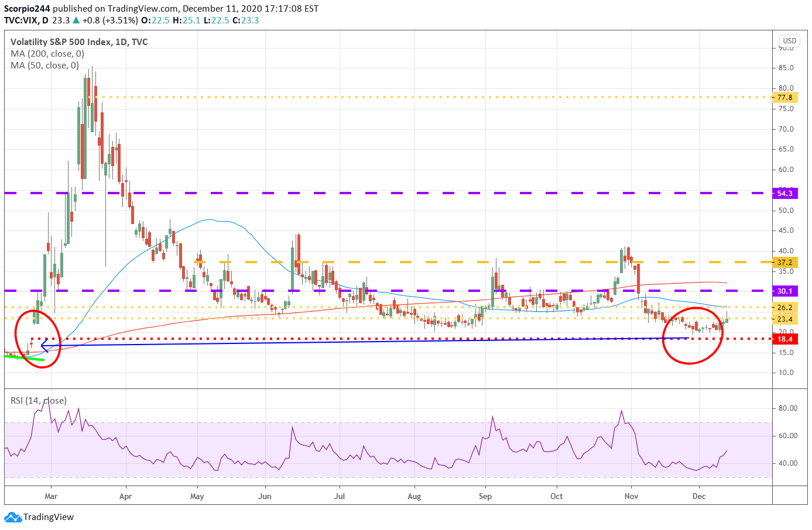
Task: Click the 45.0 price axis value
Action: pos(786,230)
